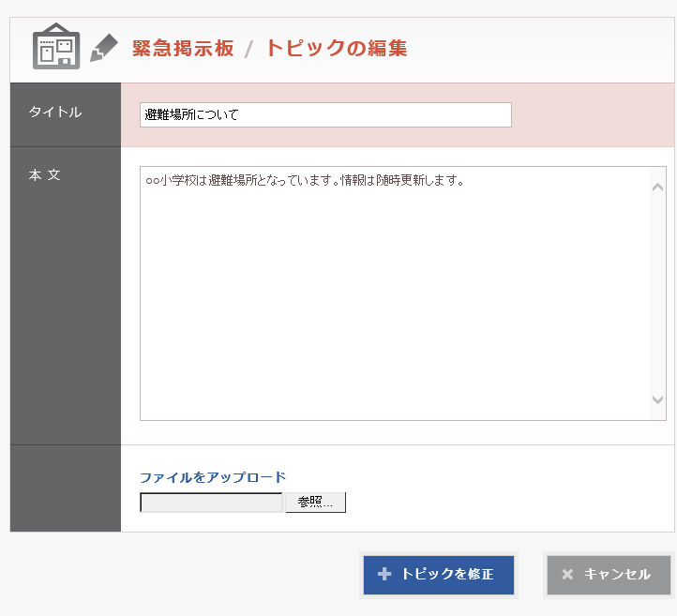677x616 pixels.
Task: Click the pencil edit icon in header
Action: pos(103,48)
